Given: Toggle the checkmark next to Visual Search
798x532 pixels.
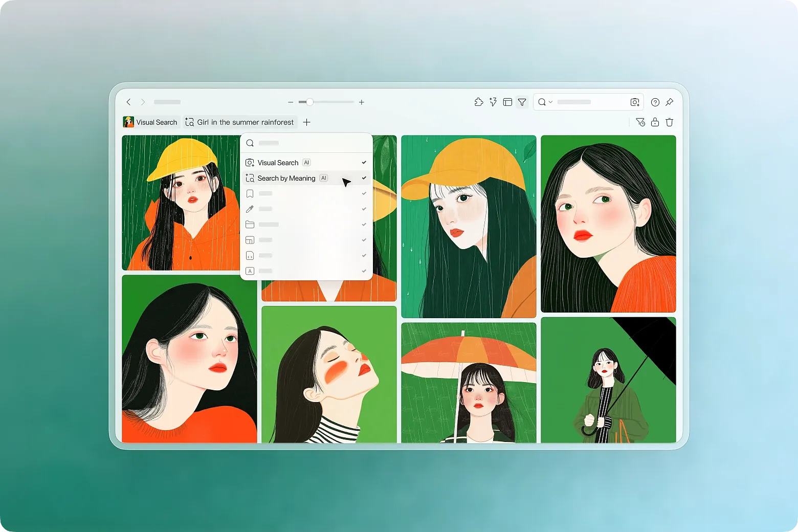Looking at the screenshot, I should (364, 162).
